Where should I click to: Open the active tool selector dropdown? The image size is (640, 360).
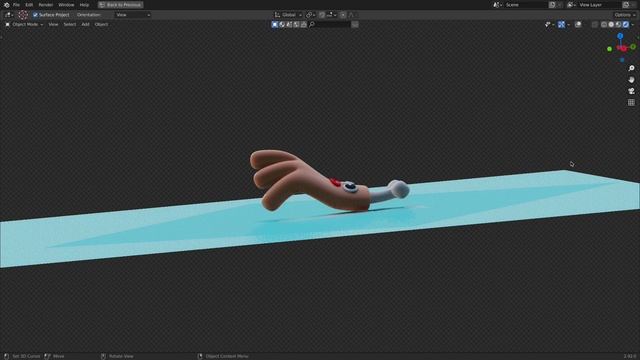(8, 15)
